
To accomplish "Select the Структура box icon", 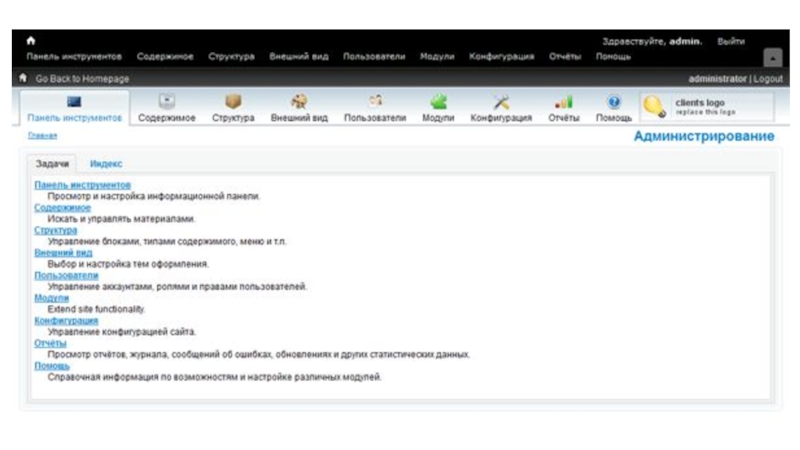I will click(233, 102).
